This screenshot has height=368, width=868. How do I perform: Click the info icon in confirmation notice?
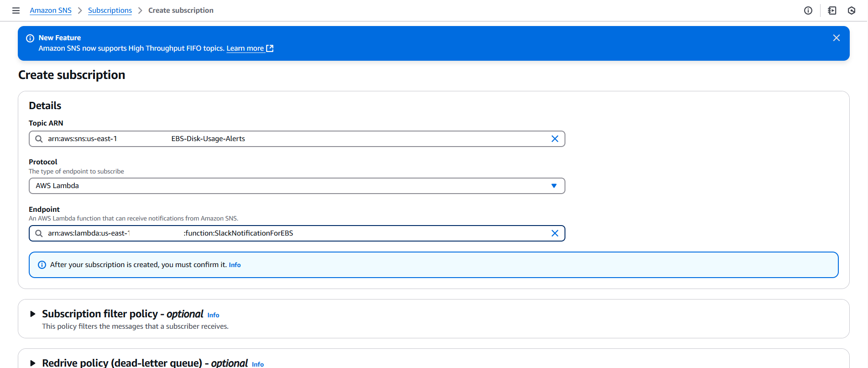(x=42, y=265)
